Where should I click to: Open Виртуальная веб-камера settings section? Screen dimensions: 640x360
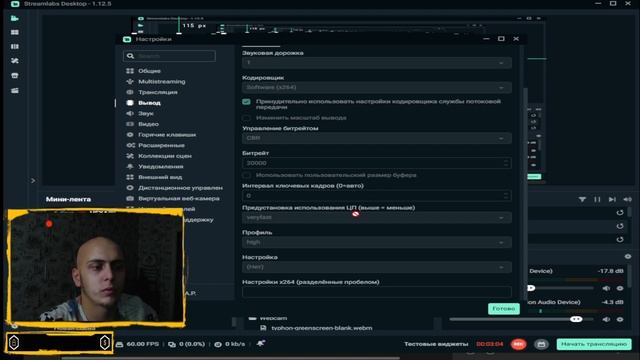[x=179, y=198]
